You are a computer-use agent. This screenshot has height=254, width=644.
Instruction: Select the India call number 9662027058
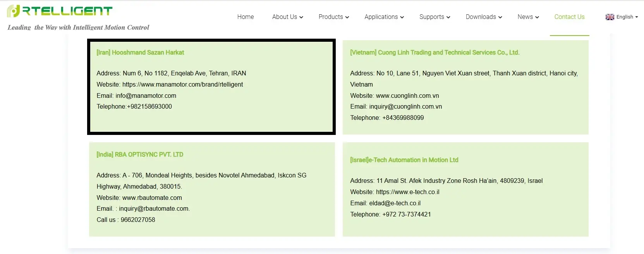pyautogui.click(x=138, y=220)
